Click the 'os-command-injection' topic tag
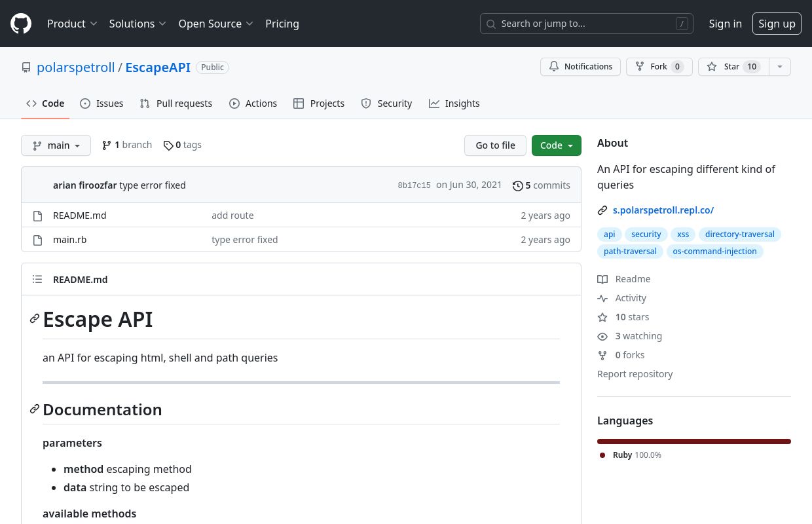812x524 pixels. [x=714, y=252]
